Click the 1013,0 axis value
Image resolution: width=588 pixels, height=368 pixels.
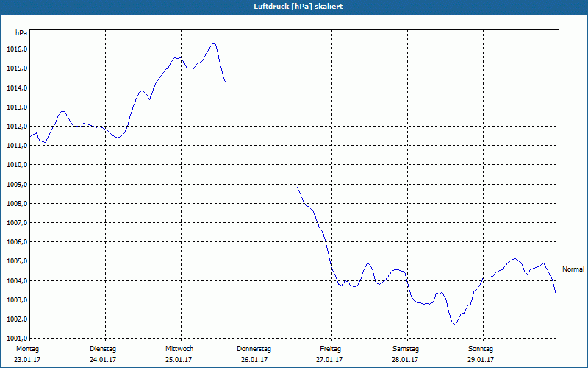point(17,107)
